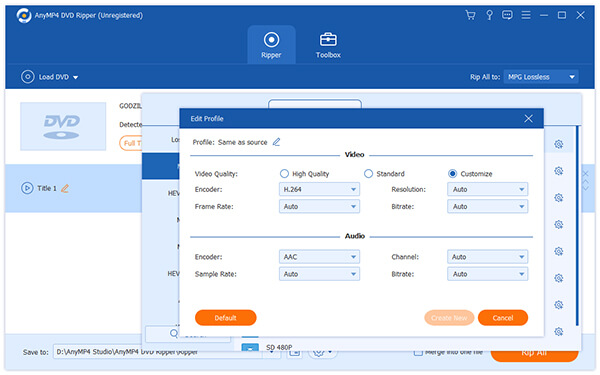Expand Load DVD dropdown arrow
Screen dimensions: 600x375
coord(75,77)
